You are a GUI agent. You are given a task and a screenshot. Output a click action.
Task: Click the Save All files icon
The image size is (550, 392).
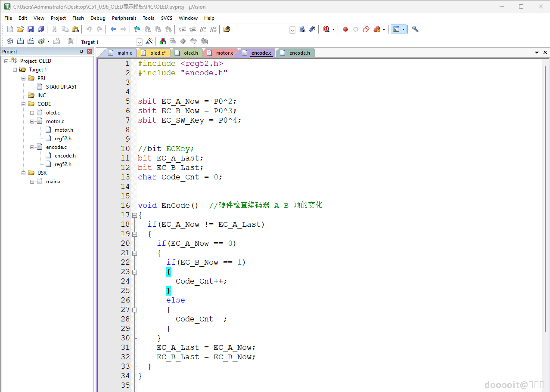coord(41,29)
